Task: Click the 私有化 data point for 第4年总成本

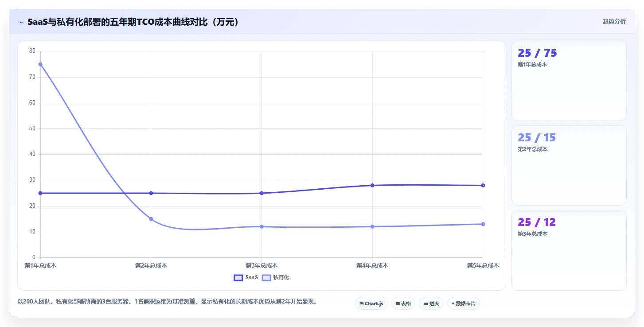Action: 372,227
